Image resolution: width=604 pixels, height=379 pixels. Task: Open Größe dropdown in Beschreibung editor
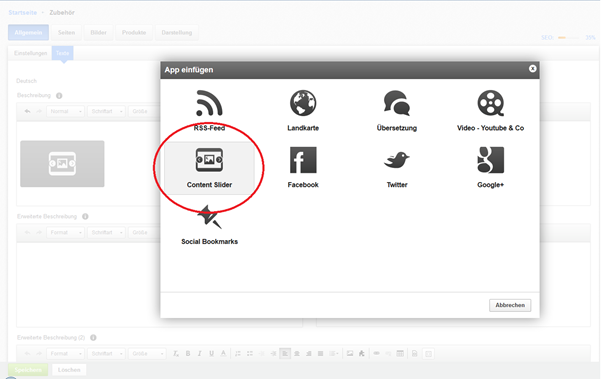[144, 111]
